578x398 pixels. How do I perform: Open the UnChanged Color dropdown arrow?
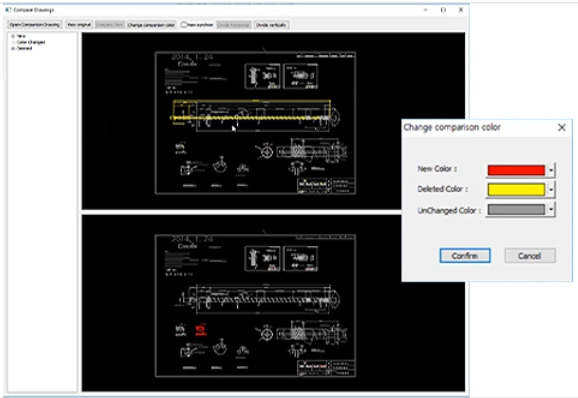(551, 209)
